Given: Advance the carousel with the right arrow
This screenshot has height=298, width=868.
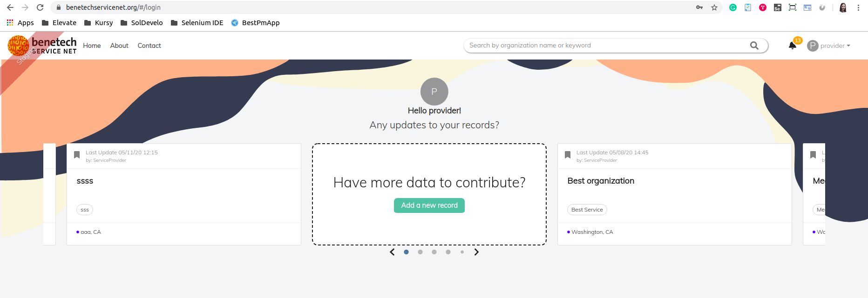Looking at the screenshot, I should [476, 252].
